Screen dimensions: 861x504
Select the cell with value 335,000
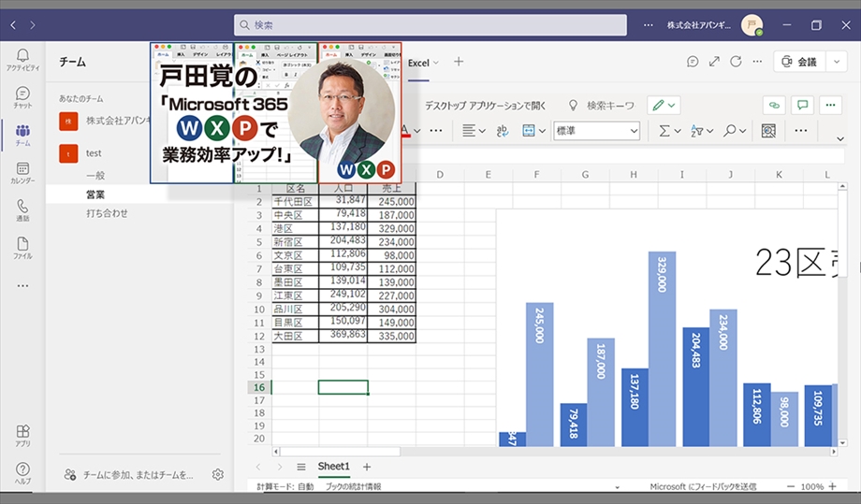tap(391, 337)
